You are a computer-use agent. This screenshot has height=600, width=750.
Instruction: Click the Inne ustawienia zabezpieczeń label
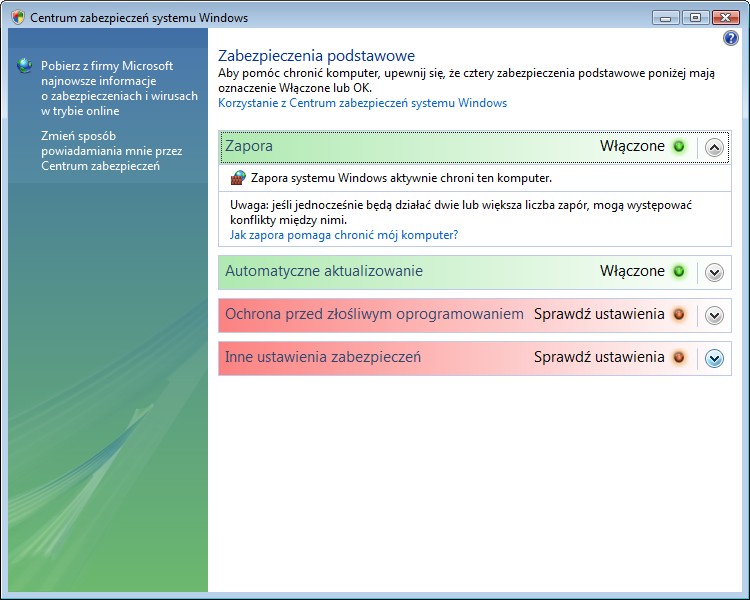(x=323, y=357)
